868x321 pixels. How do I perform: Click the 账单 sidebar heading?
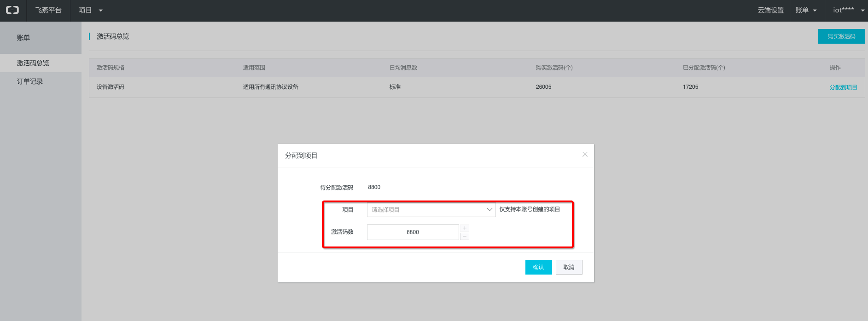23,38
